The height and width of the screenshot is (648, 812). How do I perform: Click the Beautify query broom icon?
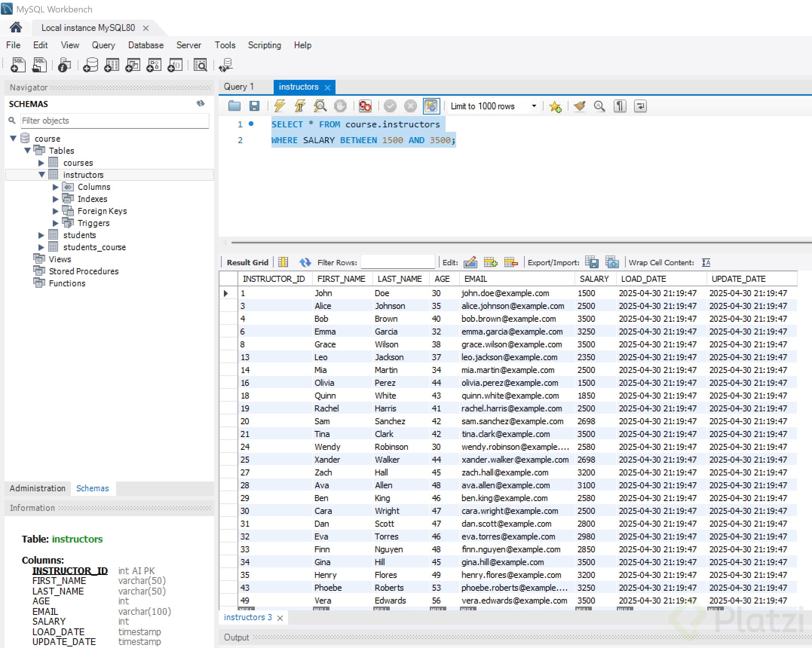click(x=579, y=106)
